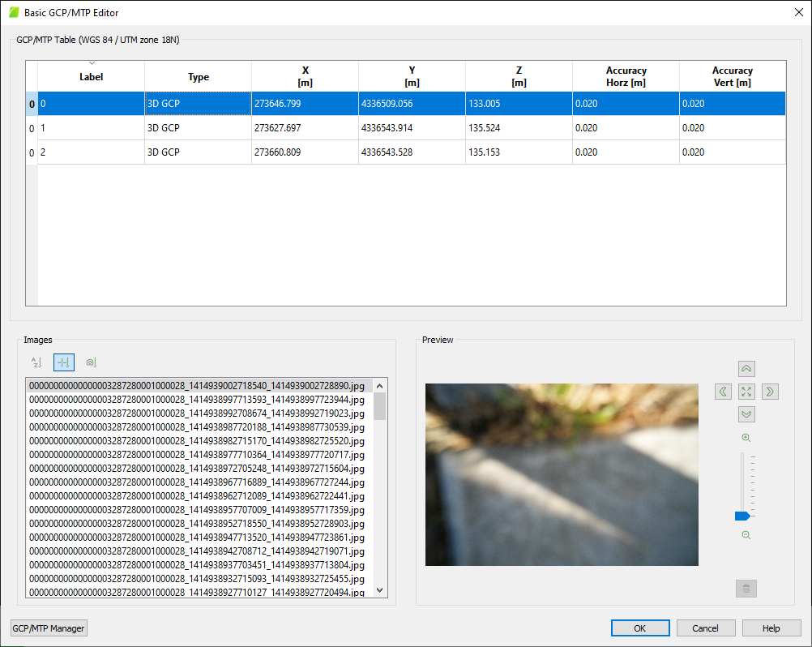Pan the preview image downward
This screenshot has height=647, width=812.
746,414
